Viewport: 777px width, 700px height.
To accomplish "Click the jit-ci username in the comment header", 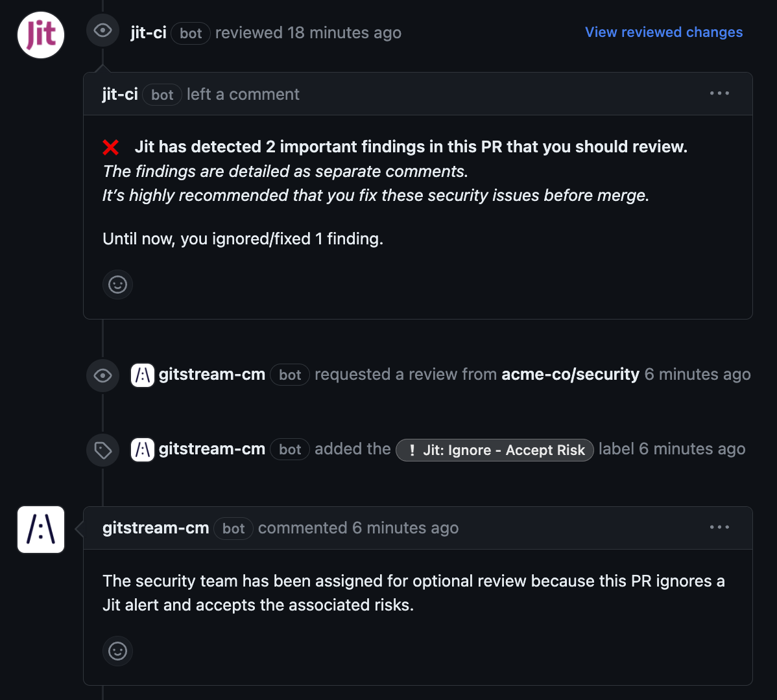I will point(119,93).
